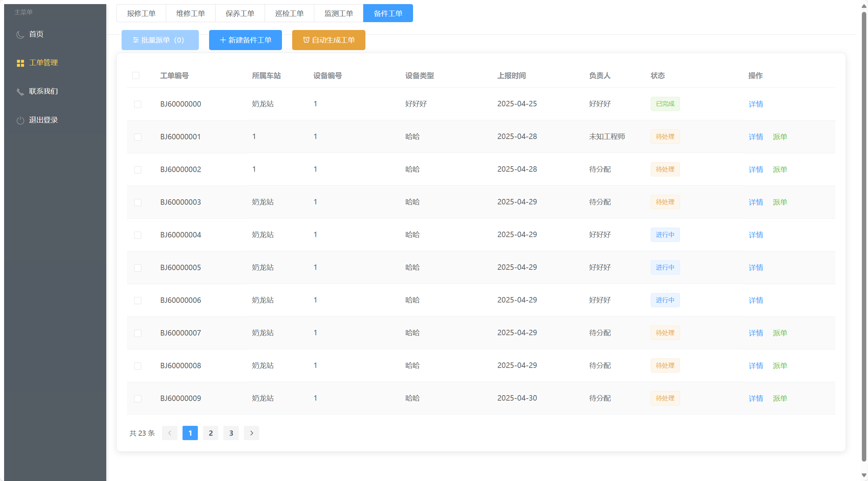Check the row for BJ60000001
Viewport: 868px width, 481px height.
coord(138,137)
